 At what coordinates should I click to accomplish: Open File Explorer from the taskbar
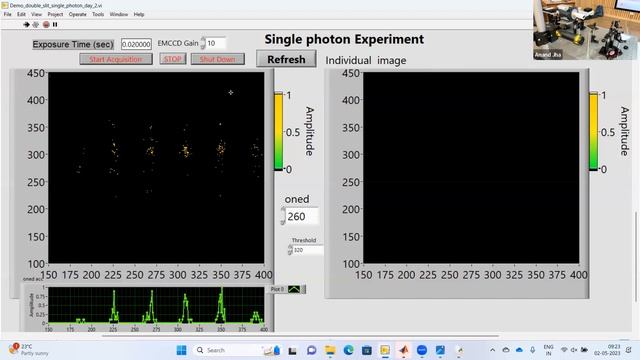point(330,350)
